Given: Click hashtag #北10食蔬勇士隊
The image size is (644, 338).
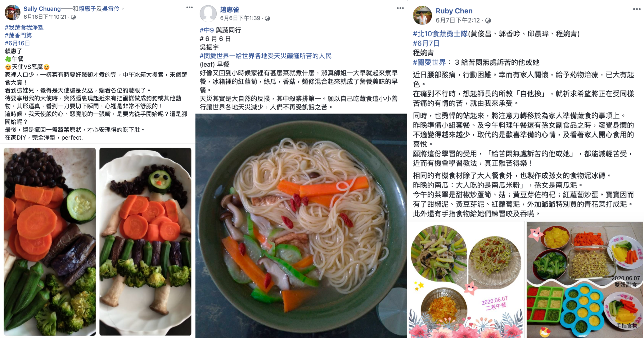Looking at the screenshot, I should point(440,34).
